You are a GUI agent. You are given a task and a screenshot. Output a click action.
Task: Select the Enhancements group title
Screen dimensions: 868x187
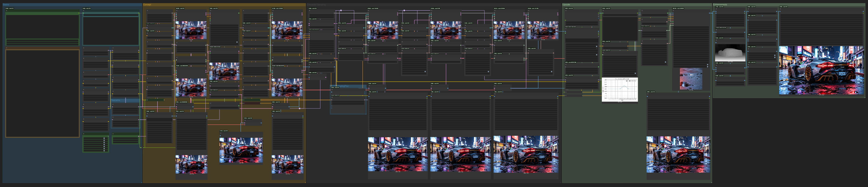pyautogui.click(x=720, y=5)
